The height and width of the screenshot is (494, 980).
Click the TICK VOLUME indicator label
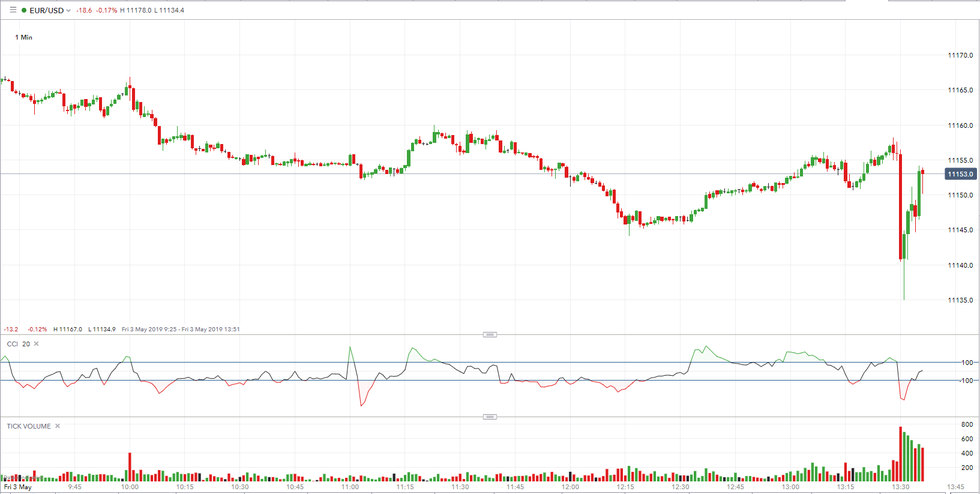(x=29, y=426)
